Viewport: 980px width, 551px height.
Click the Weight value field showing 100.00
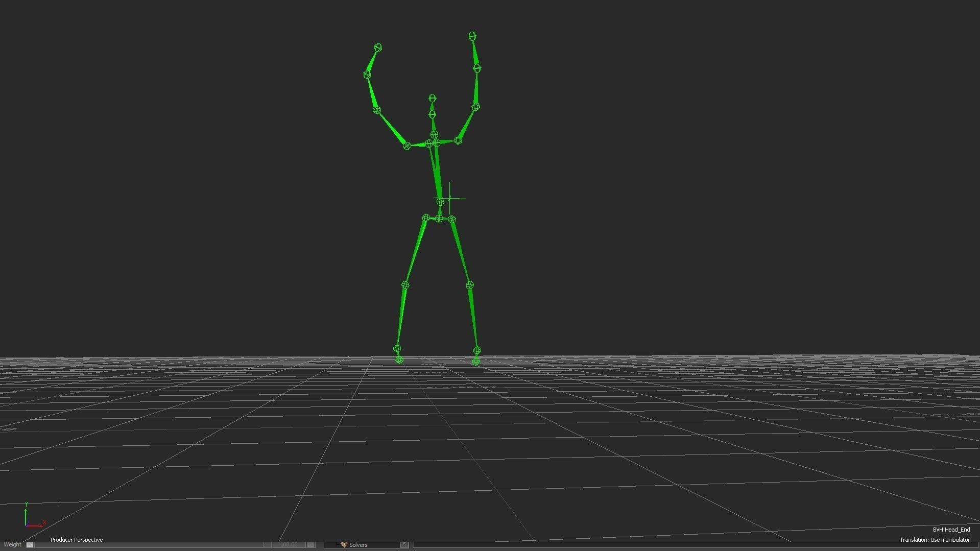289,545
